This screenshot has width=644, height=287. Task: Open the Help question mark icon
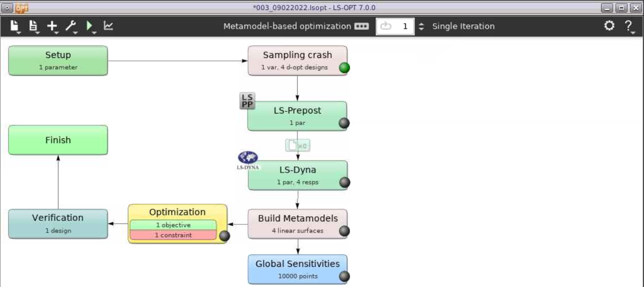point(629,26)
